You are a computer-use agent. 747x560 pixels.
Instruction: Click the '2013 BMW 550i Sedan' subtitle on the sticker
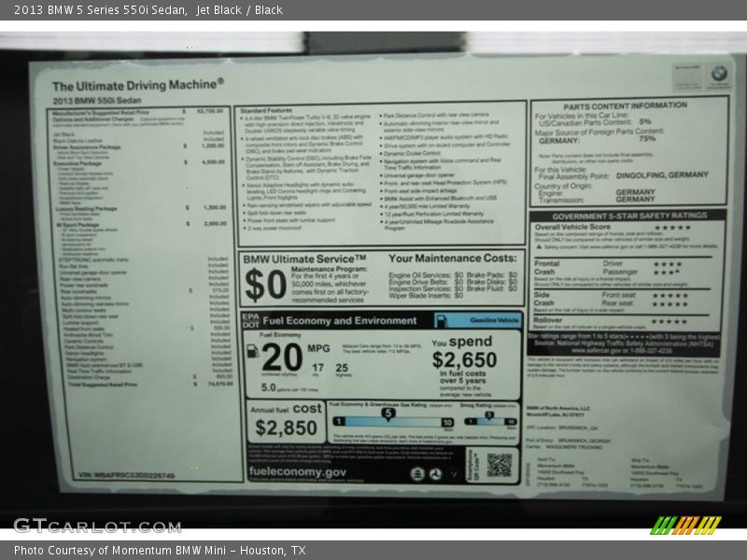[x=97, y=101]
